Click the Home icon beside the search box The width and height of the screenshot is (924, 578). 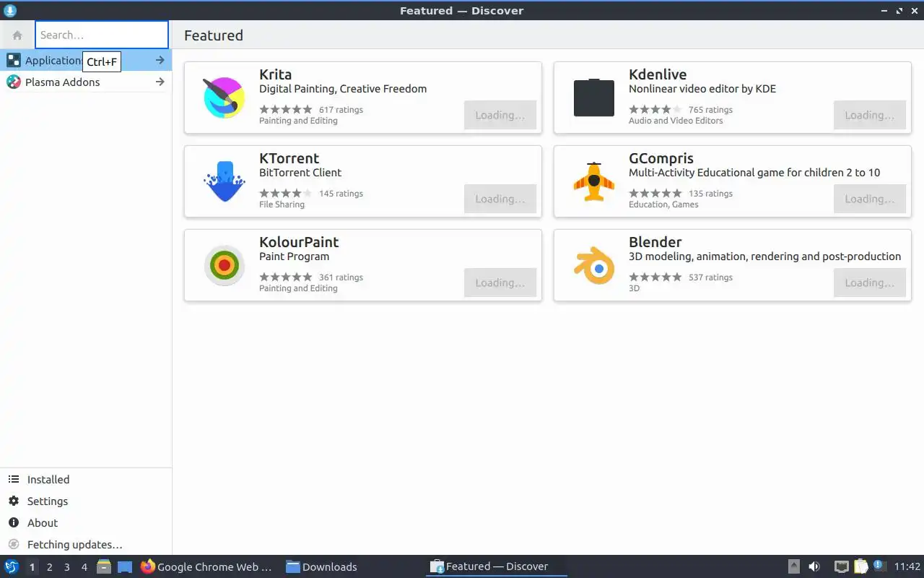17,35
